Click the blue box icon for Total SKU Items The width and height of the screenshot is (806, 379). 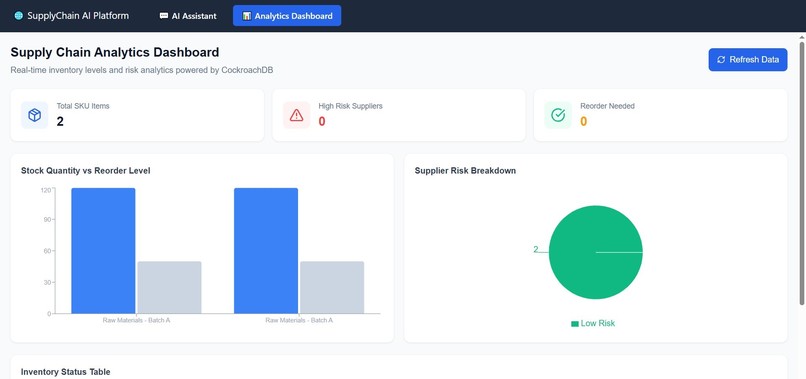tap(34, 115)
